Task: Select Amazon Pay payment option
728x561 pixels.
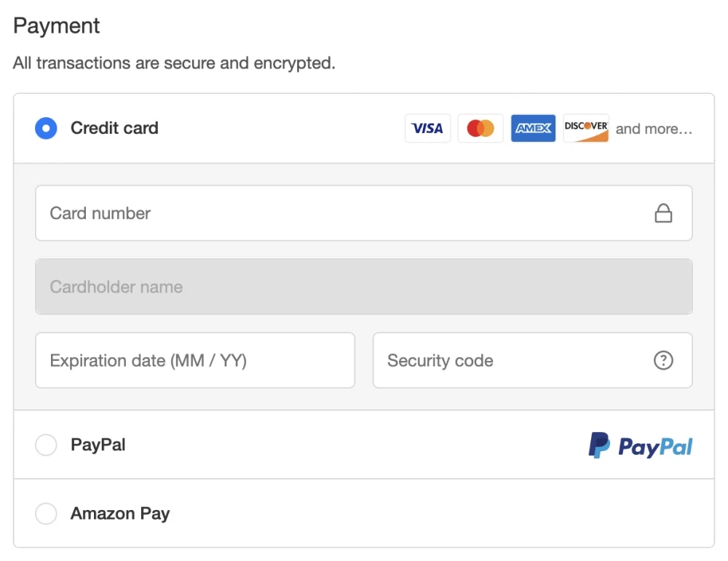Action: point(46,514)
